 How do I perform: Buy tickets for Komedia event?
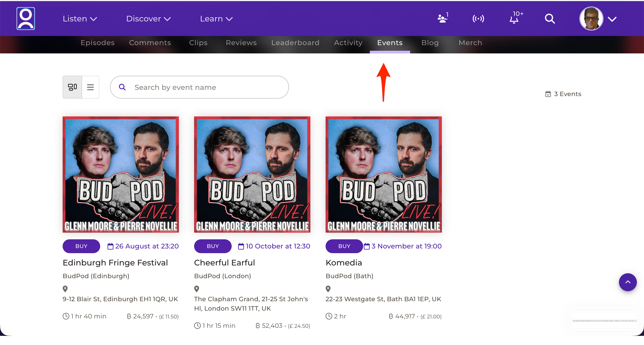pos(344,246)
